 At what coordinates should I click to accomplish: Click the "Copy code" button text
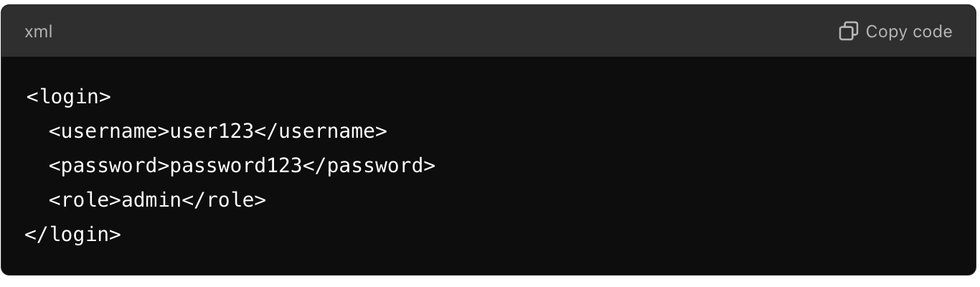click(x=909, y=32)
